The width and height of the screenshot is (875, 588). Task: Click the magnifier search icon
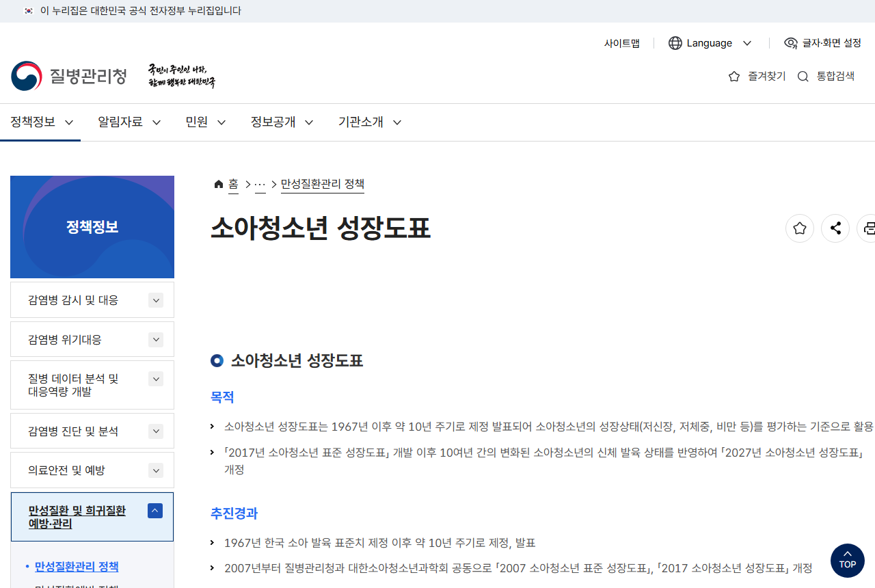[803, 77]
